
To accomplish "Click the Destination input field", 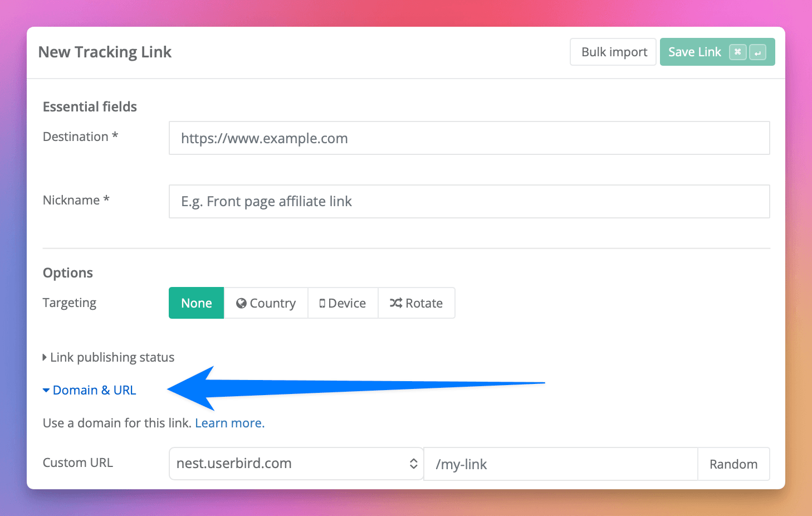I will pyautogui.click(x=468, y=138).
